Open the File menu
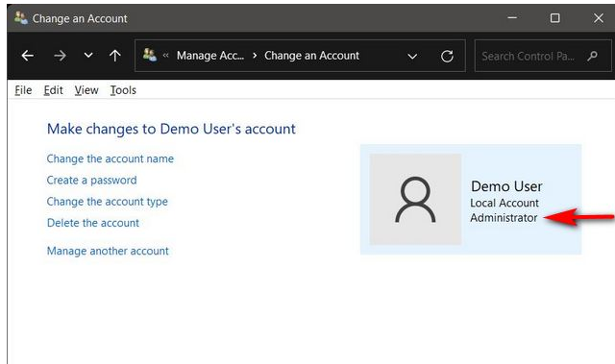This screenshot has width=615, height=364. (23, 90)
